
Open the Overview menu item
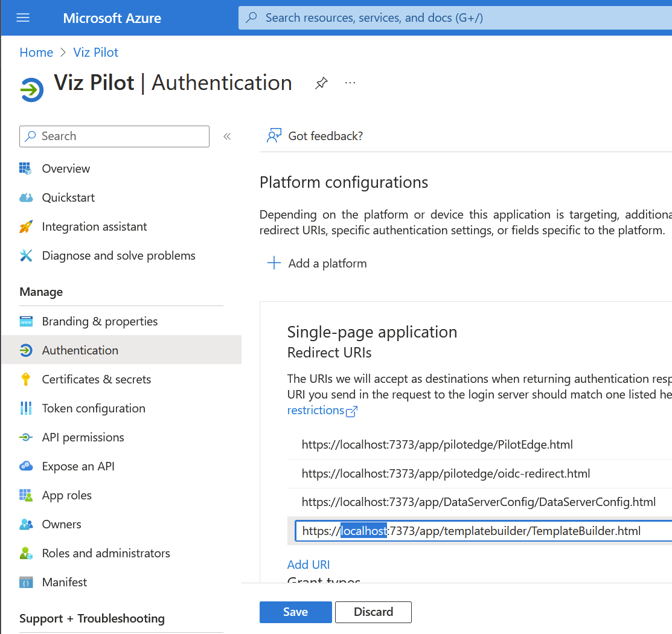tap(66, 168)
